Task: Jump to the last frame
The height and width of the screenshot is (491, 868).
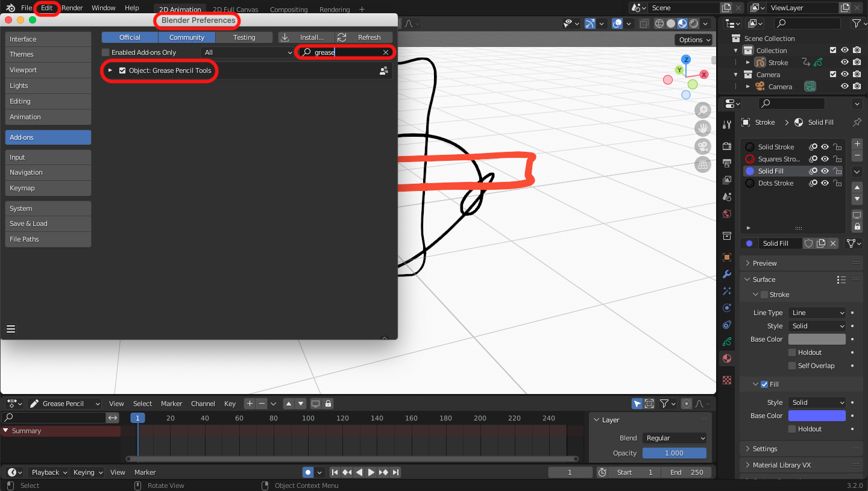Action: tap(395, 472)
